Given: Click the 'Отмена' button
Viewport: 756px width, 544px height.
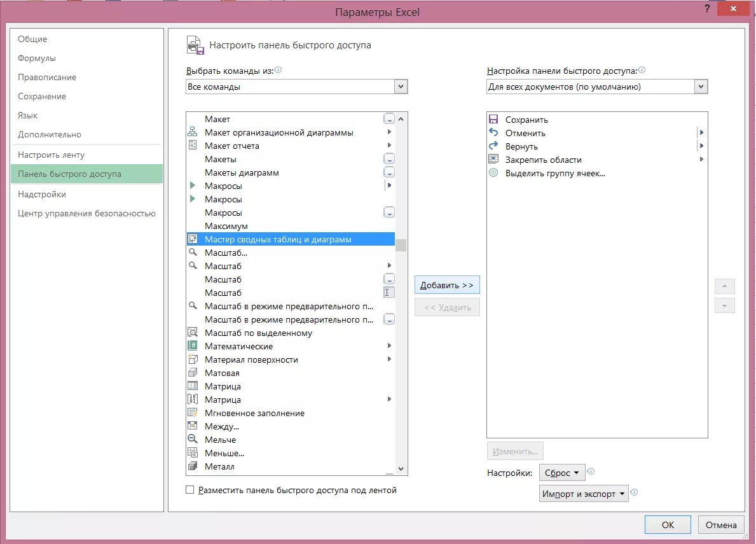Looking at the screenshot, I should click(x=721, y=525).
